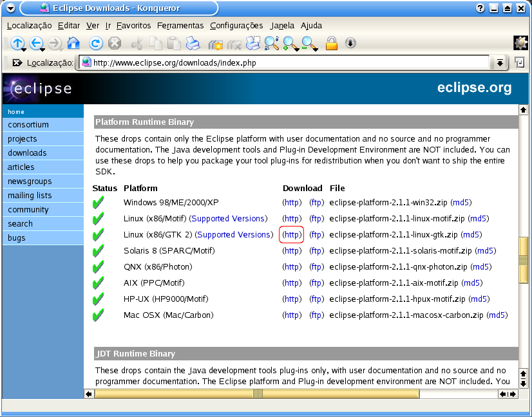Click the Go button beside location bar
Screen dimensions: 532x417
point(520,62)
